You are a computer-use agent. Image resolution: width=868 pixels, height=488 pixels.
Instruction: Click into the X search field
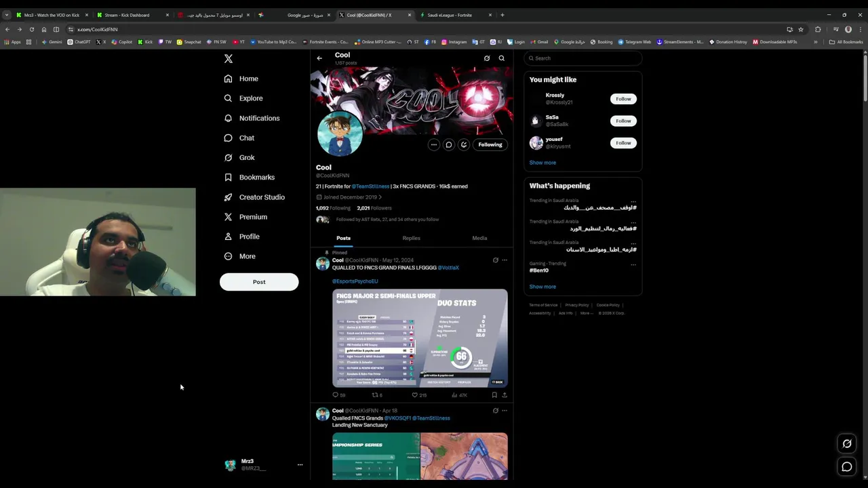583,58
